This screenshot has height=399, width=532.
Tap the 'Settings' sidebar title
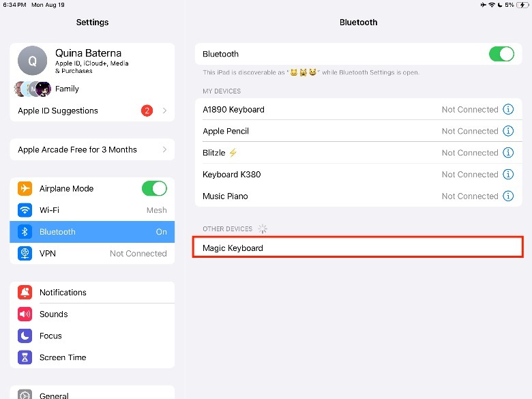click(x=92, y=22)
